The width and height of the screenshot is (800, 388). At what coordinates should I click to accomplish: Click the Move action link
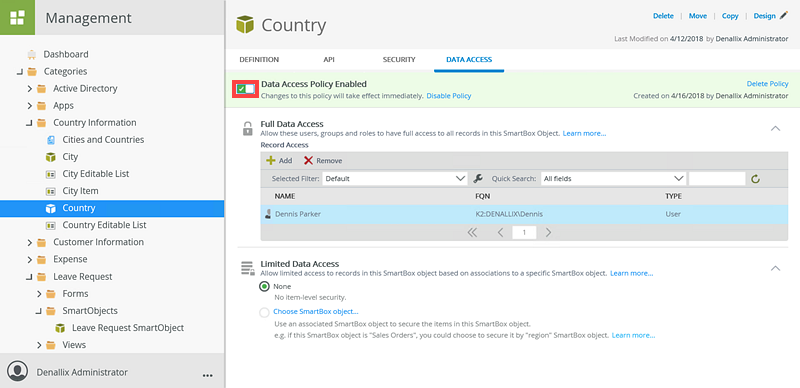(x=698, y=16)
